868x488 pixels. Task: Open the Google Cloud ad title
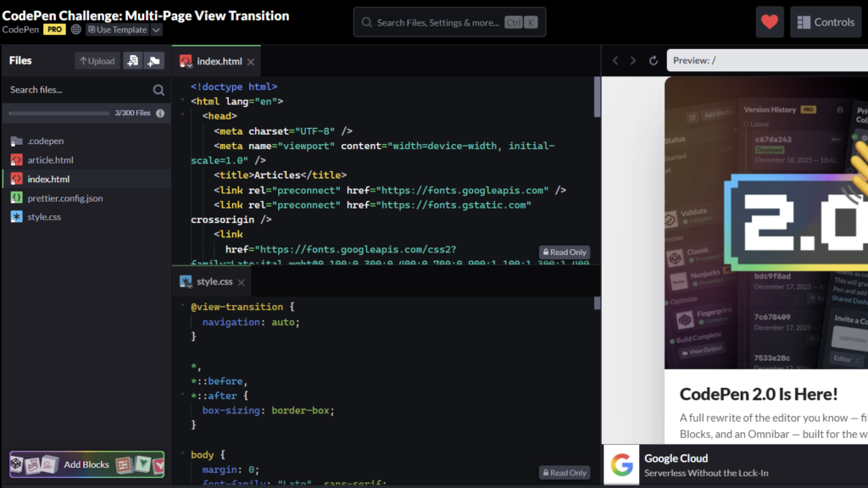coord(676,458)
